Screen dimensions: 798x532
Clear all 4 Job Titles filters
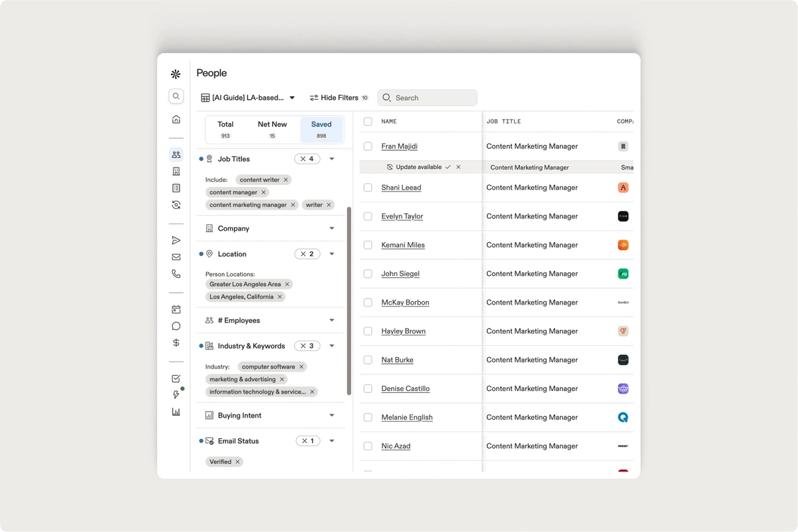[x=307, y=159]
